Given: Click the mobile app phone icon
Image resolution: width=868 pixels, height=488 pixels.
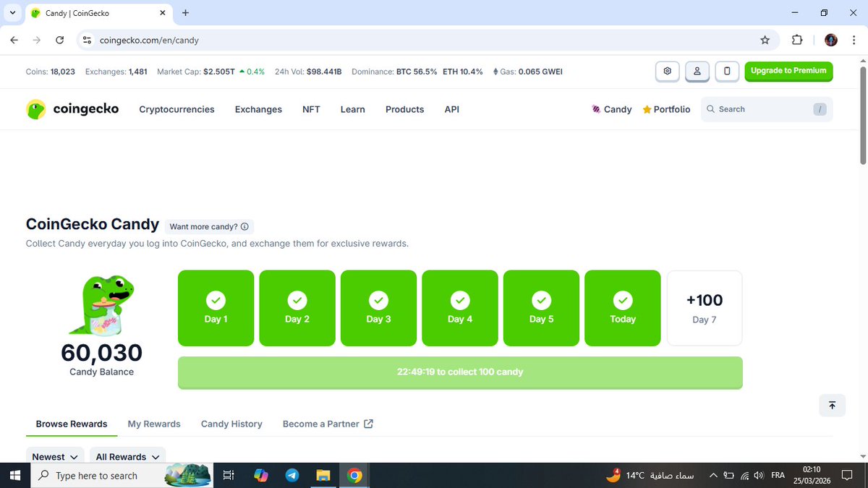Looking at the screenshot, I should [727, 71].
